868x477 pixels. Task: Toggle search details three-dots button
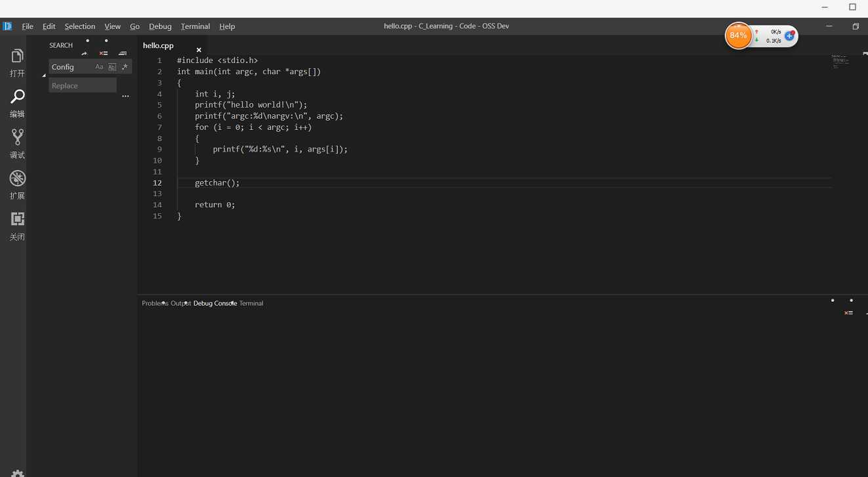(x=125, y=96)
